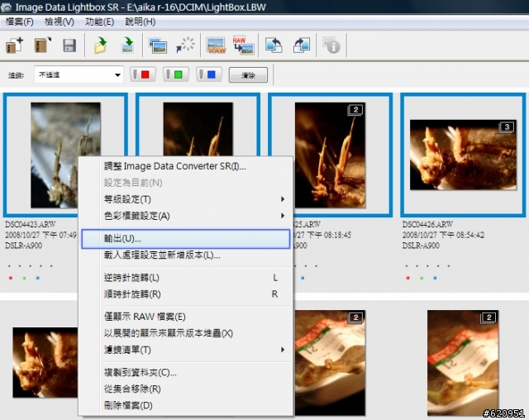Screen dimensions: 529x420
Task: Click the import image green-arrow icon
Action: tap(128, 45)
